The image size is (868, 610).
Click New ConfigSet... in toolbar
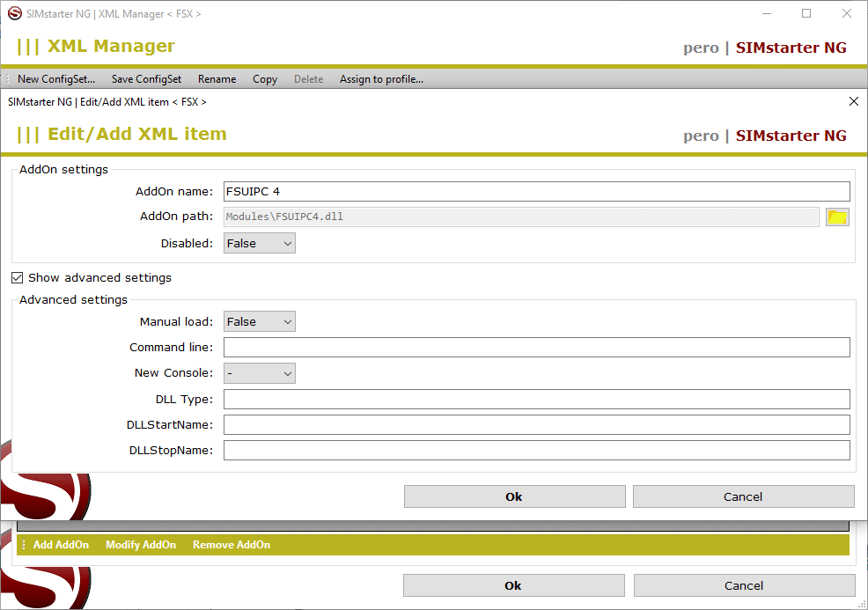click(56, 79)
